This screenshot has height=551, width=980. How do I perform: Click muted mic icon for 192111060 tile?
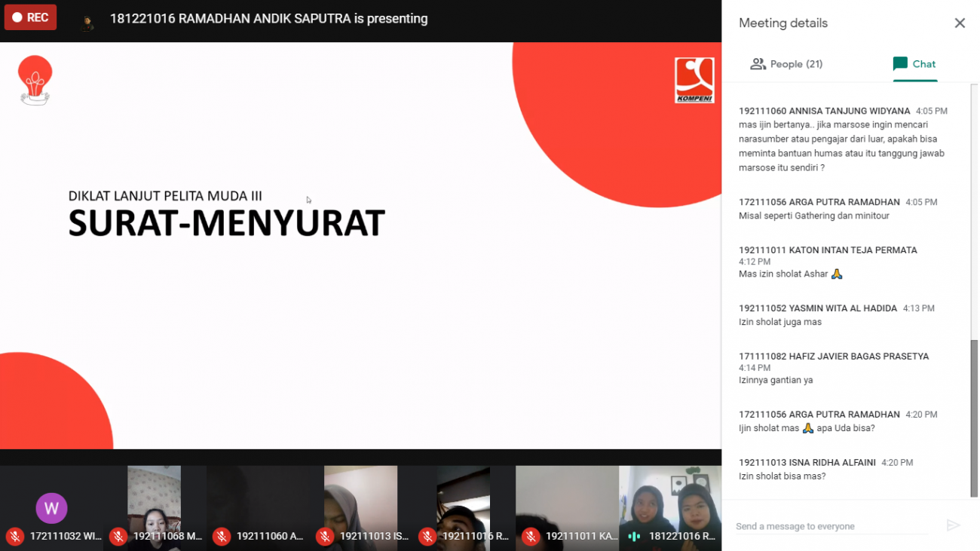221,536
